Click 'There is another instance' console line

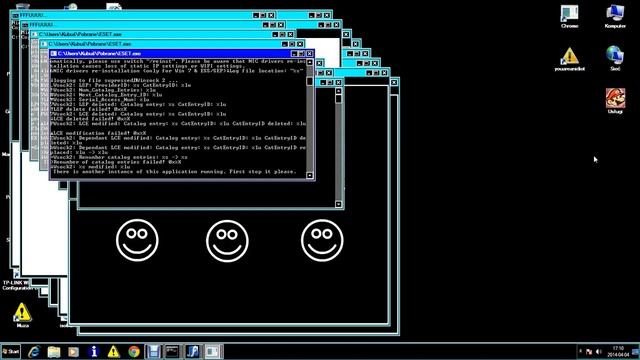pos(174,171)
